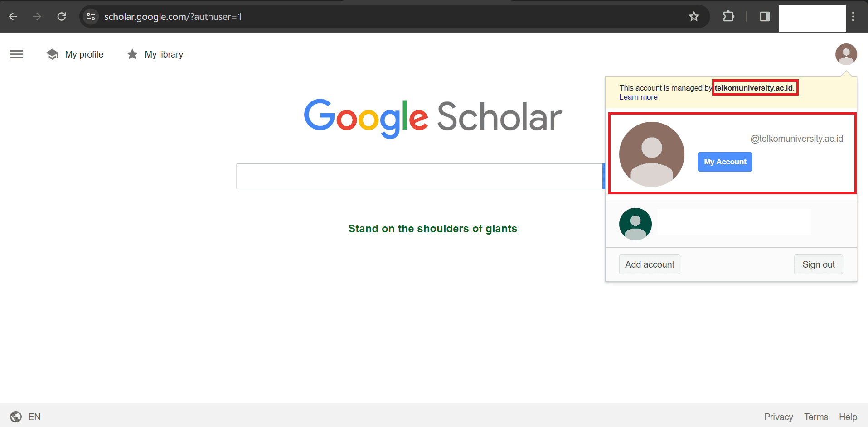The width and height of the screenshot is (868, 427).
Task: Toggle the browser side panel
Action: (x=765, y=17)
